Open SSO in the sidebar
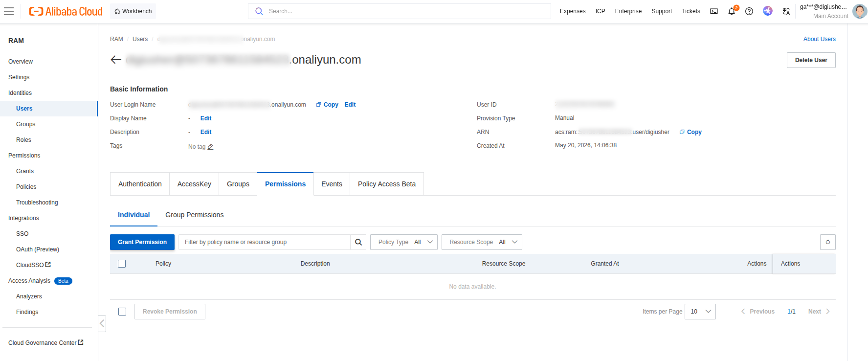This screenshot has height=361, width=868. pyautogui.click(x=22, y=234)
